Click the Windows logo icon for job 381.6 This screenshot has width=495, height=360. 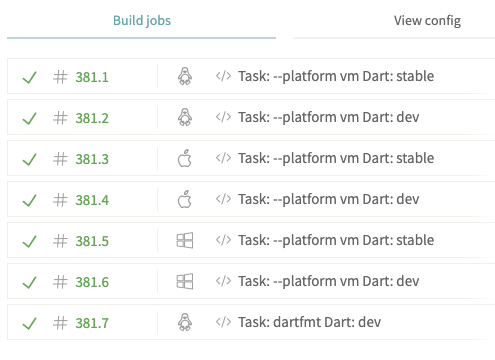(185, 281)
